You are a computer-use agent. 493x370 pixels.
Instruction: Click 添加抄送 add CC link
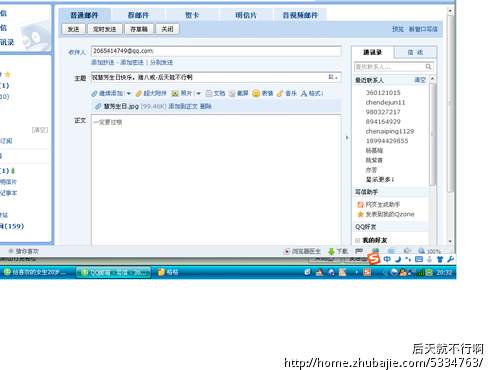click(103, 62)
